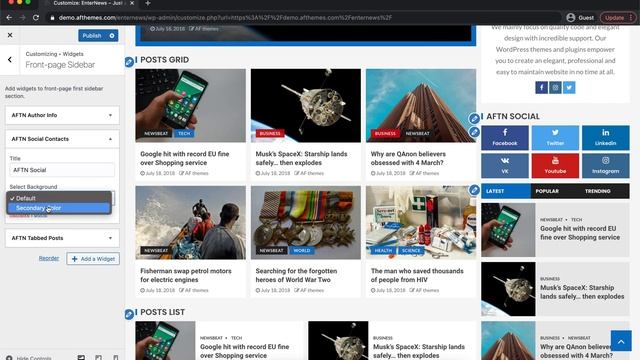Click the Add a Widget button

(x=93, y=259)
